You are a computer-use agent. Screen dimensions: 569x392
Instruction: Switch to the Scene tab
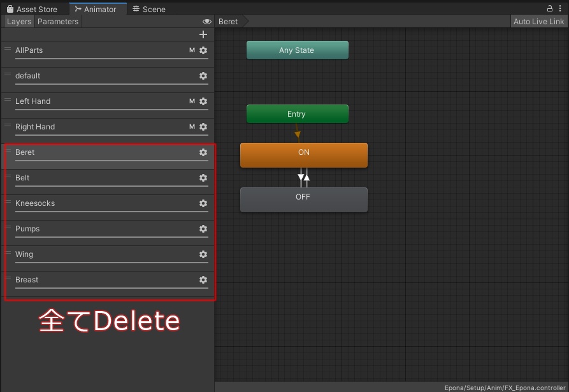(x=149, y=9)
